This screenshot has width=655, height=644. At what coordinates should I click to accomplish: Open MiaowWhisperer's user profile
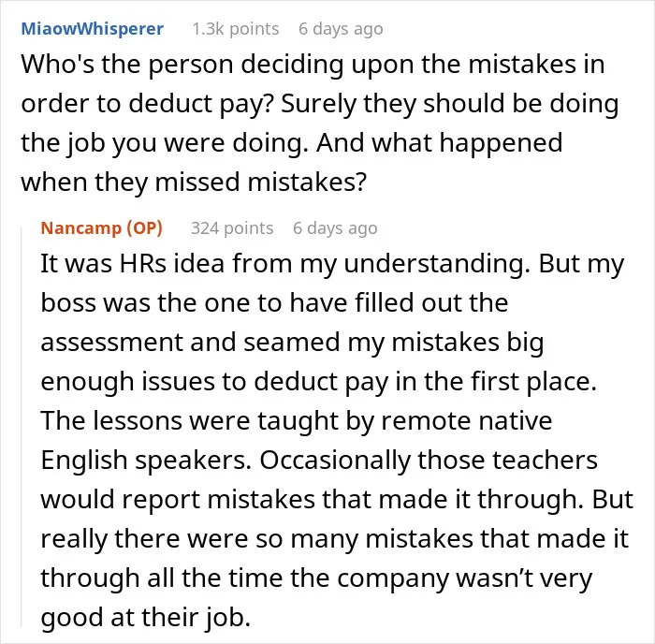(x=93, y=29)
